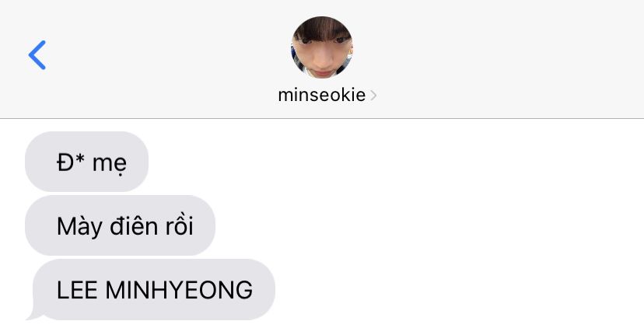The image size is (644, 335).
Task: Click the word "LEE" in last message
Action: pyautogui.click(x=77, y=290)
